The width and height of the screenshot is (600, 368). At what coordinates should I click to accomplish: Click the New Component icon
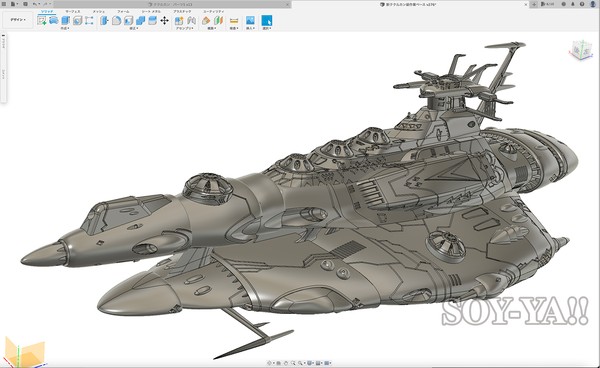coord(179,20)
